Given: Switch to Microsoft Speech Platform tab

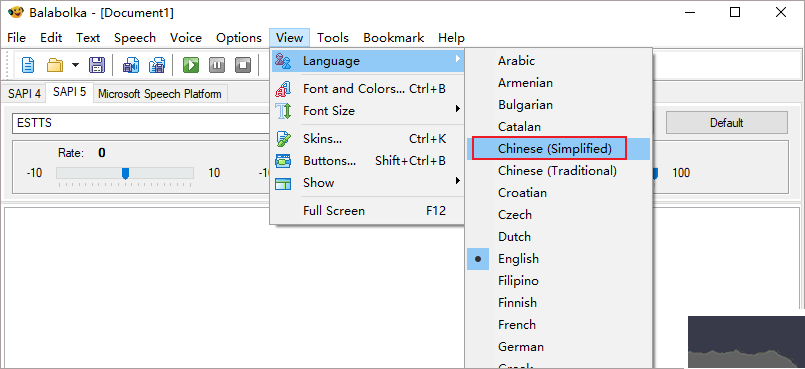Looking at the screenshot, I should tap(160, 94).
